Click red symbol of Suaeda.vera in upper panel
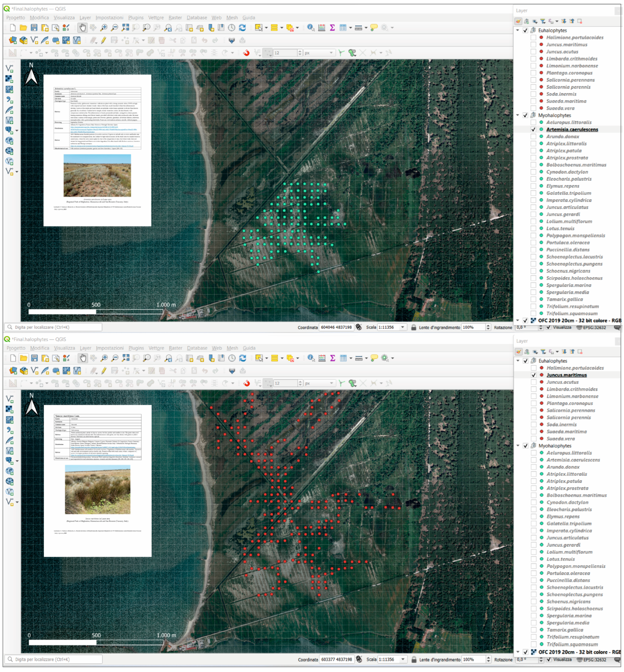Screen dimensions: 624x672 pos(541,108)
